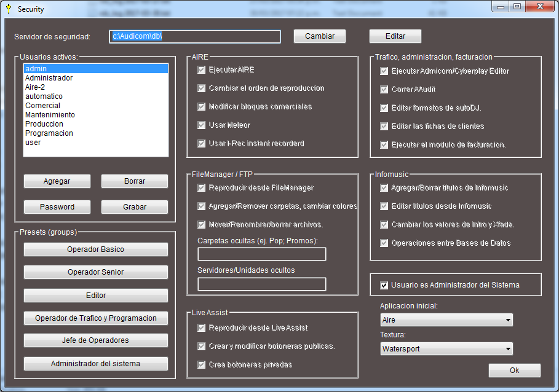Toggle Editar las fichas de clientes
This screenshot has height=392, width=559.
[x=384, y=127]
